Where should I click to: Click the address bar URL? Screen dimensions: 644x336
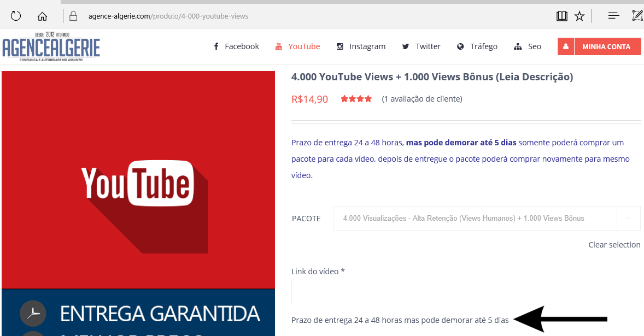point(168,16)
